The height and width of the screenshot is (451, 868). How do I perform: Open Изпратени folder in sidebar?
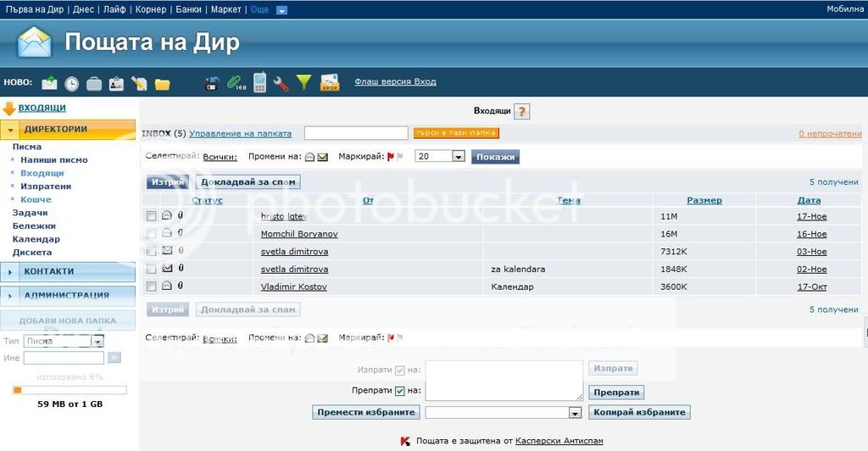[x=46, y=187]
